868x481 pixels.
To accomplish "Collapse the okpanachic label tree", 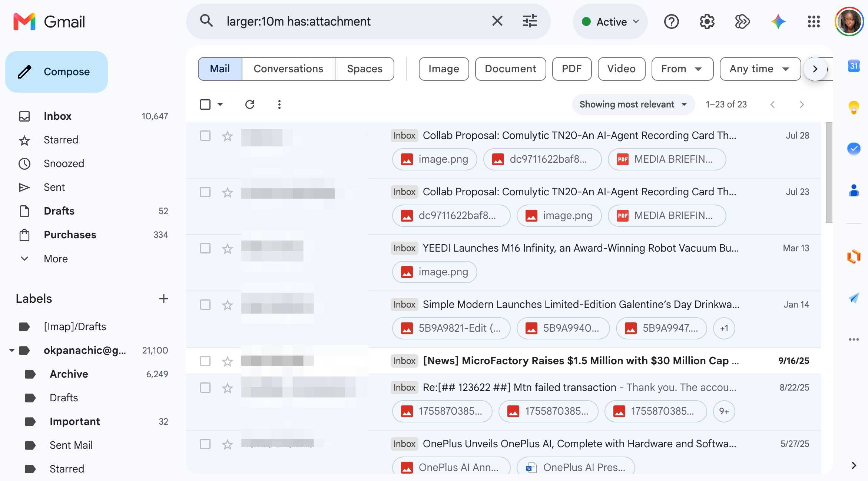I will click(11, 351).
